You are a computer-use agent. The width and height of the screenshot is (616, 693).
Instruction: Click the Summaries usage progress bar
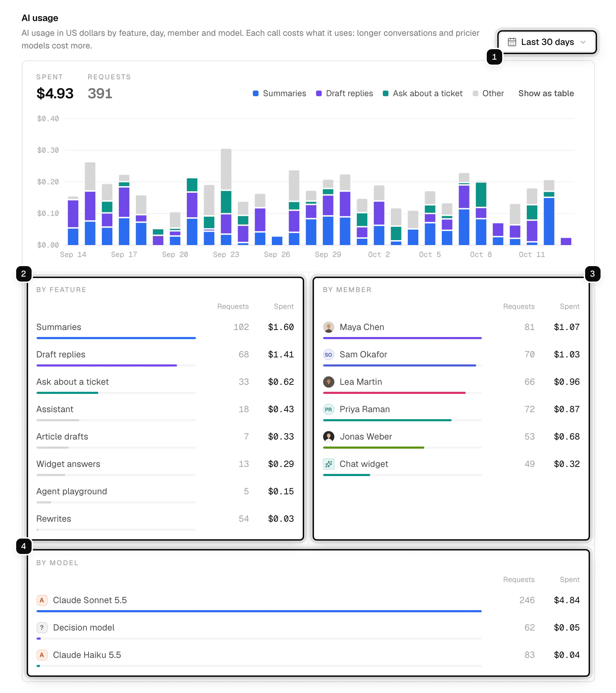[x=116, y=338]
